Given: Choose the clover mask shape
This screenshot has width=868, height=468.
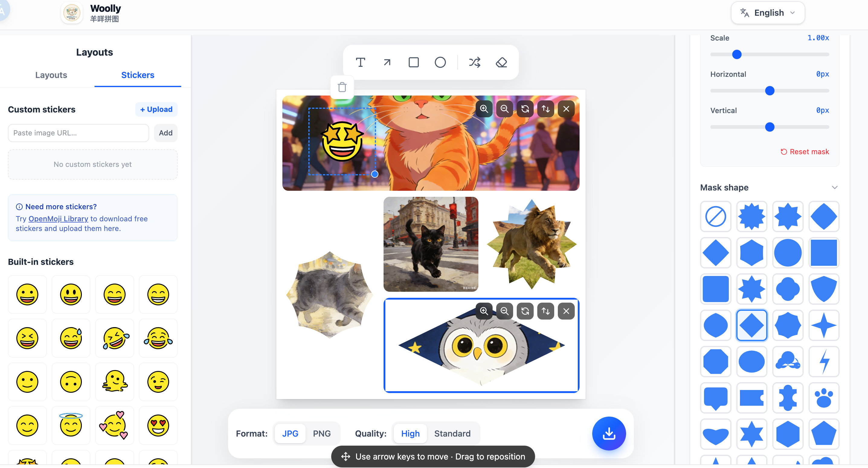Looking at the screenshot, I should [x=787, y=289].
